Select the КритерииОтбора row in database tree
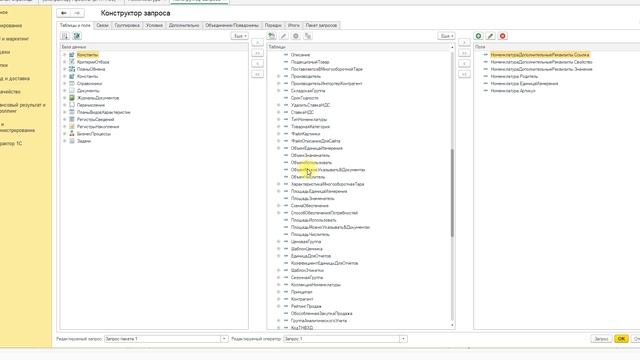 tap(93, 62)
